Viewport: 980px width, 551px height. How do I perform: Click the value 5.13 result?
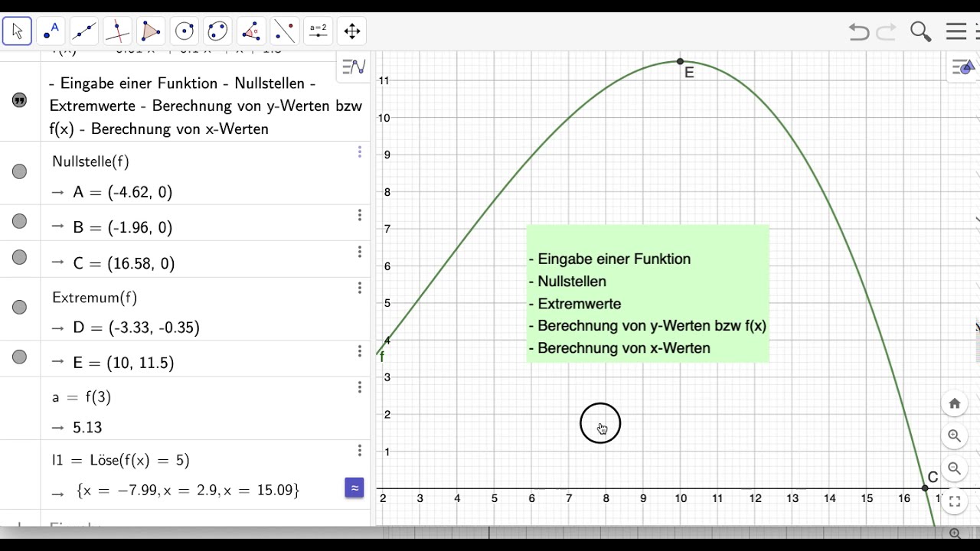point(87,427)
